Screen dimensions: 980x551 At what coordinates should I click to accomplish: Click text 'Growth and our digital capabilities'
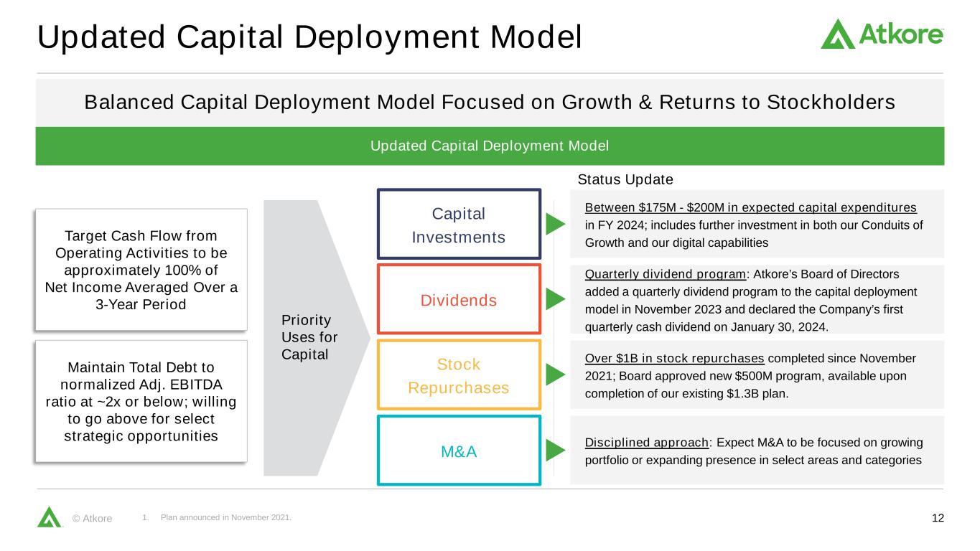tap(676, 242)
